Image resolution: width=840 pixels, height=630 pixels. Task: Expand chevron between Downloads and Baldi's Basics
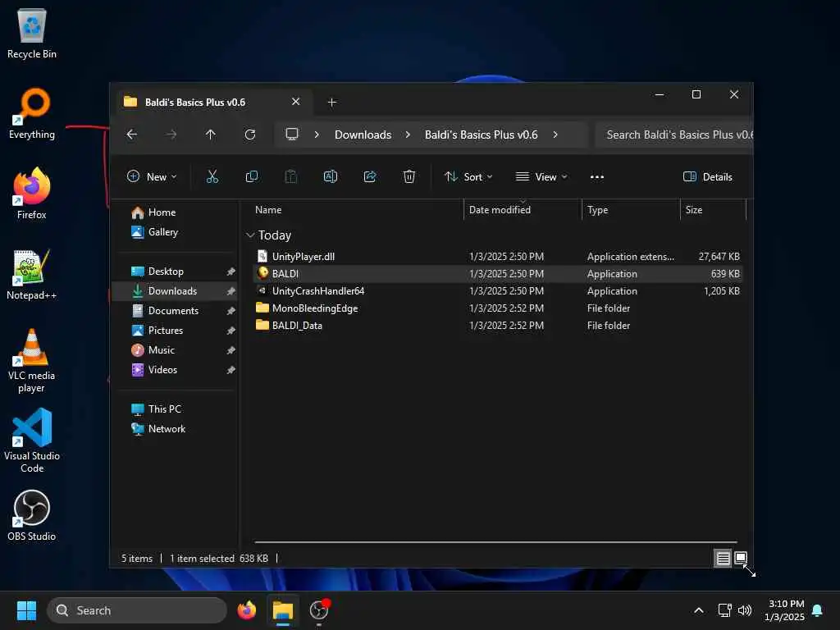tap(408, 135)
